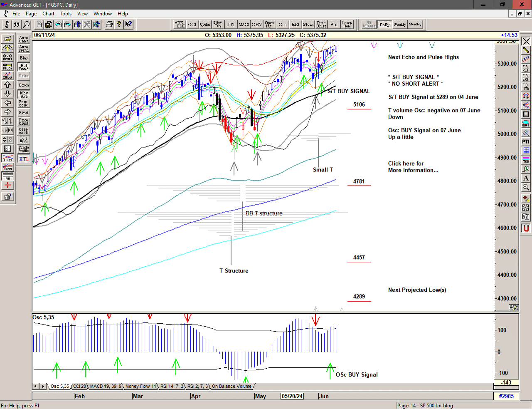Toggle the Bol Band study
Image resolution: width=532 pixels, height=409 pixels.
24,67
